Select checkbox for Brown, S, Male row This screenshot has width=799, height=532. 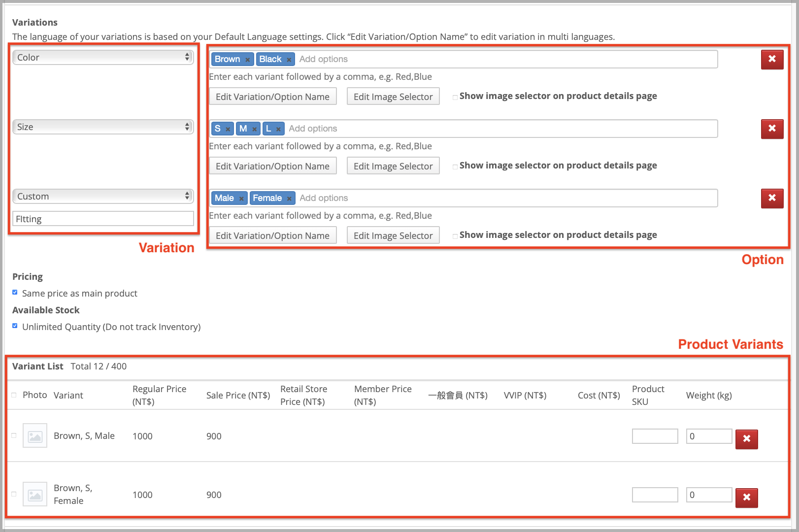click(x=13, y=435)
